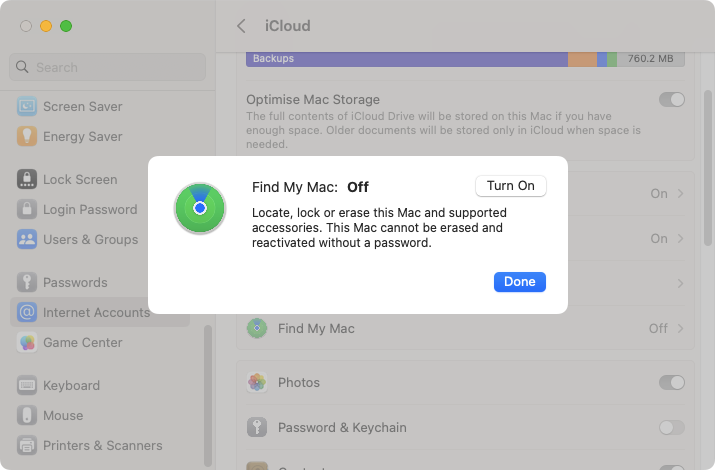Click the green storage bar segment
The image size is (715, 470).
click(612, 59)
